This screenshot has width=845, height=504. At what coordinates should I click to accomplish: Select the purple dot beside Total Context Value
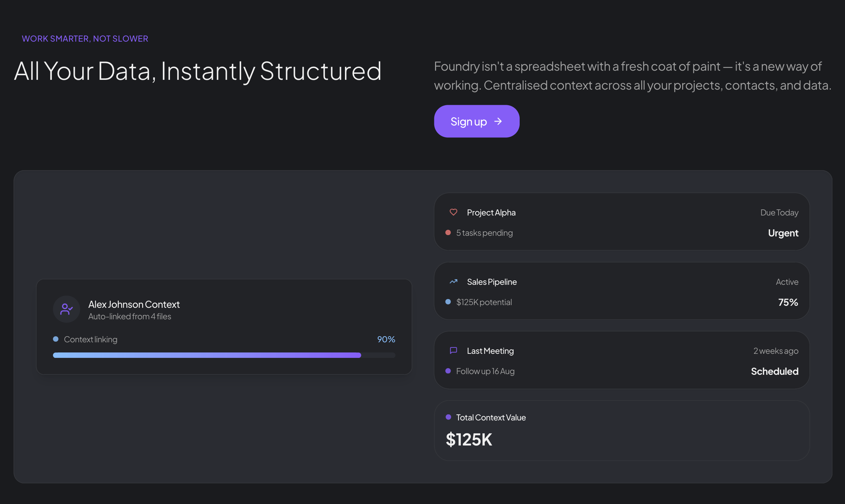(448, 417)
